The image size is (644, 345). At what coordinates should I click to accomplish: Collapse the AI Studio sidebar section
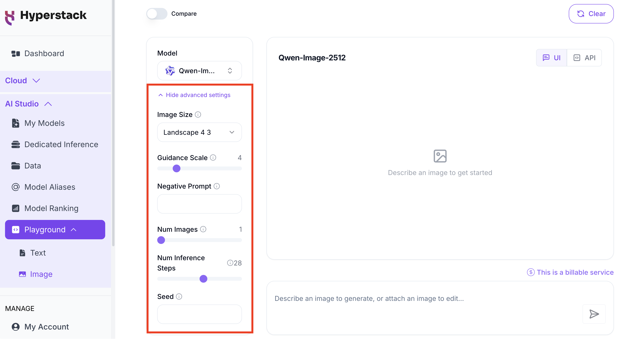pyautogui.click(x=28, y=104)
